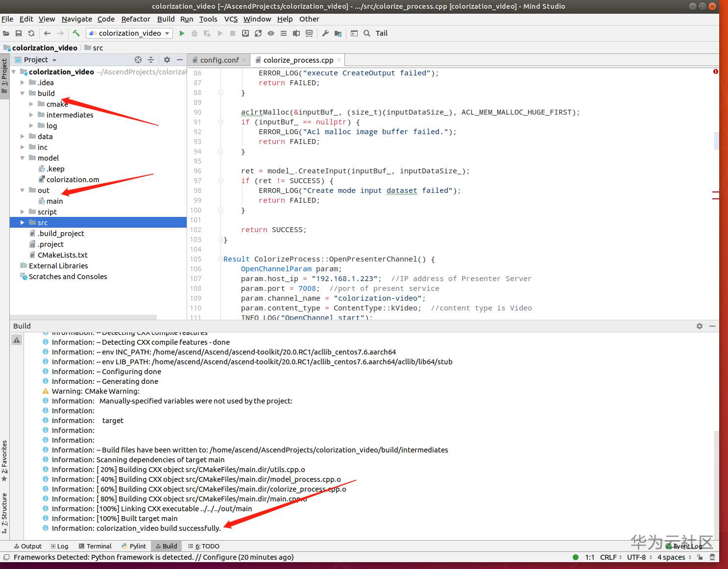Toggle tool window bar at status bar corner
This screenshot has height=569, width=728.
coord(6,557)
